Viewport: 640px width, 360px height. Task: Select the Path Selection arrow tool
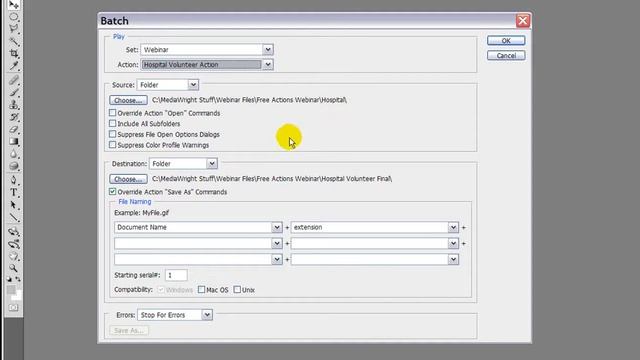tap(14, 205)
